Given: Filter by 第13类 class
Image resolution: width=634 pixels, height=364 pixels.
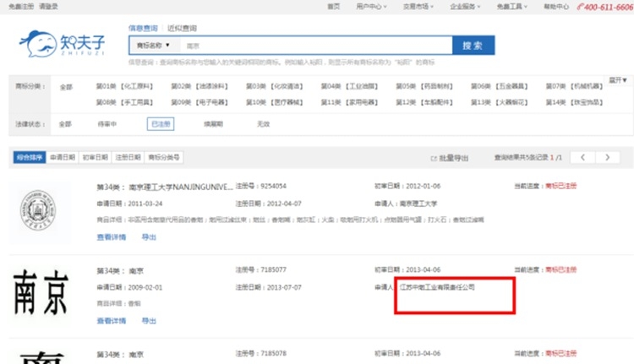Looking at the screenshot, I should click(500, 103).
